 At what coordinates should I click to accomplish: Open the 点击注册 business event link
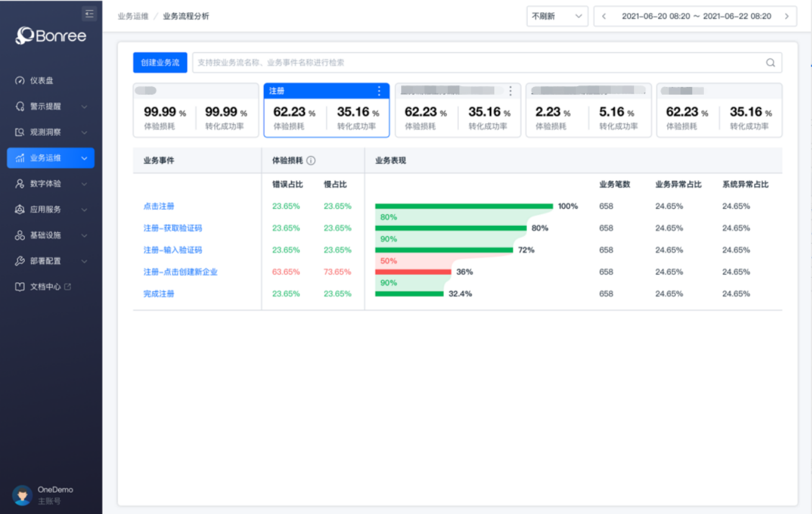(159, 206)
